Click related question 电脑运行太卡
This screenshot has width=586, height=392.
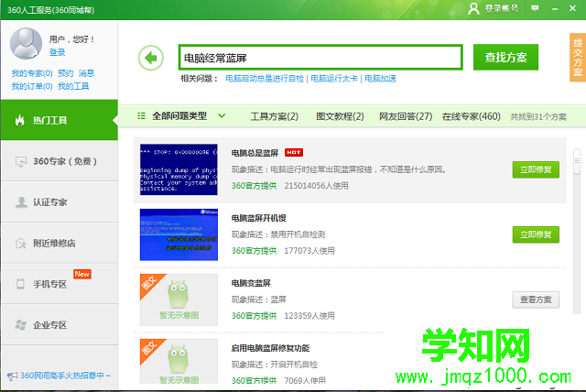click(334, 79)
